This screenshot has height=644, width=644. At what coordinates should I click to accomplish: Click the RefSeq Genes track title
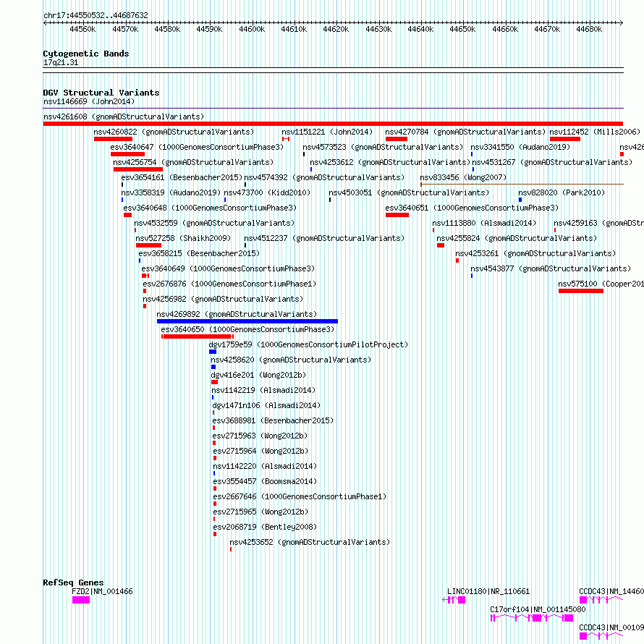click(74, 582)
